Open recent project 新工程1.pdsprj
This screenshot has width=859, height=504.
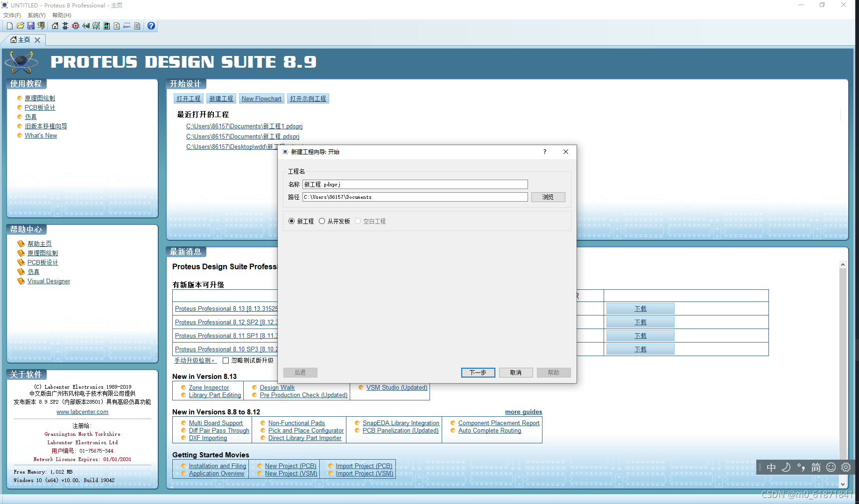coord(244,126)
